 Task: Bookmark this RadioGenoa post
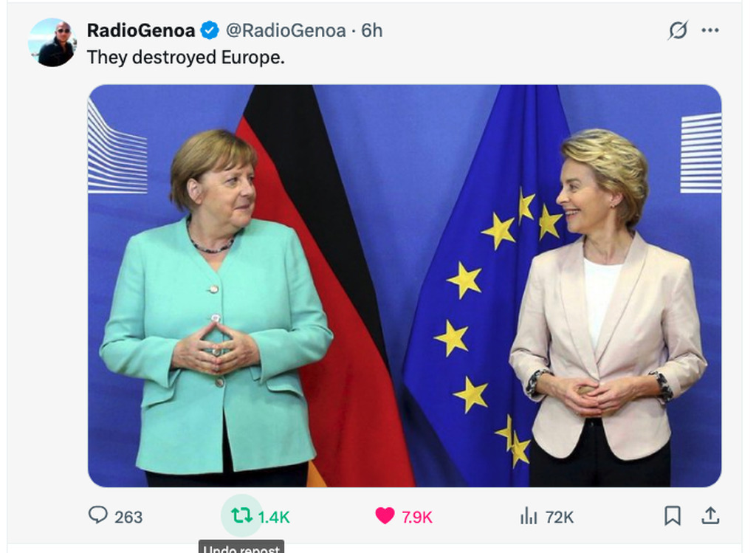tap(673, 516)
